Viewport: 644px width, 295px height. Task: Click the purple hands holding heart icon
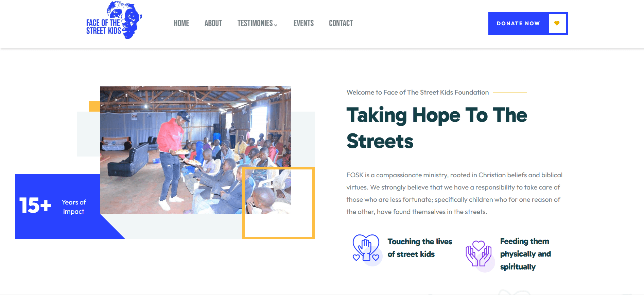tap(478, 254)
